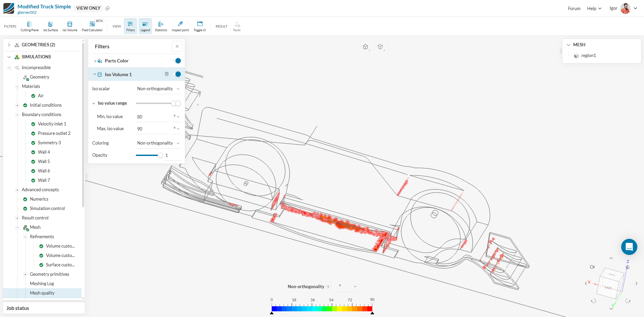Viewport: 644px width, 317px height.
Task: Select the Mesh quality tree item
Action: pyautogui.click(x=42, y=293)
